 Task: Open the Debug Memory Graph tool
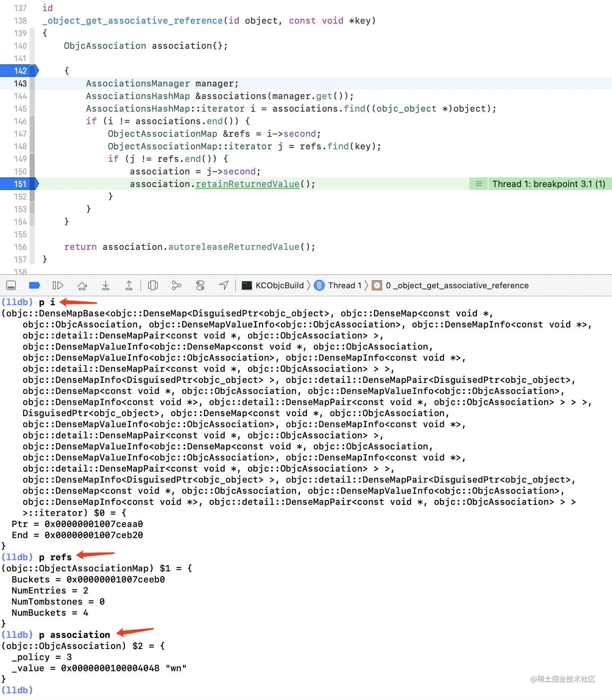176,286
